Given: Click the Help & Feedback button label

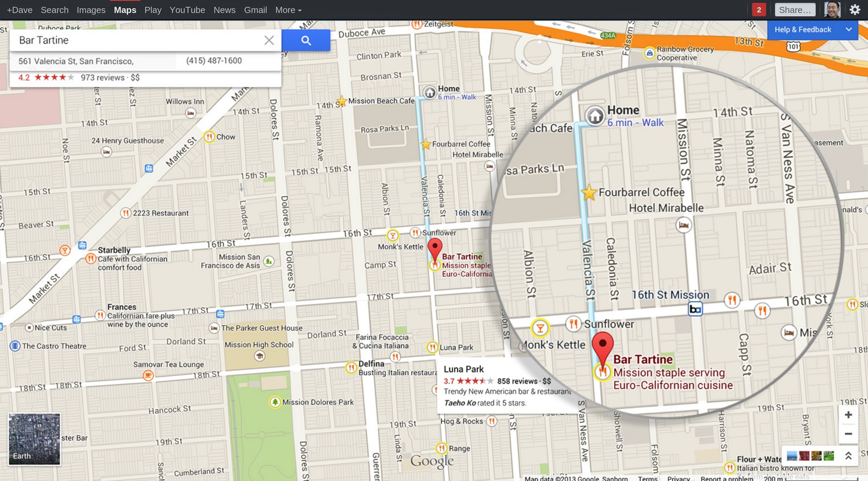Looking at the screenshot, I should pyautogui.click(x=803, y=29).
